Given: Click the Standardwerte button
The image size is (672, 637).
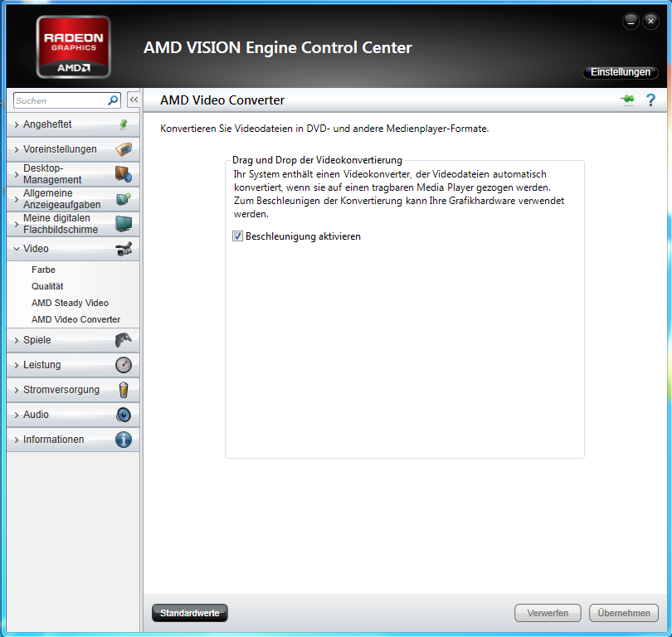Looking at the screenshot, I should (x=189, y=613).
